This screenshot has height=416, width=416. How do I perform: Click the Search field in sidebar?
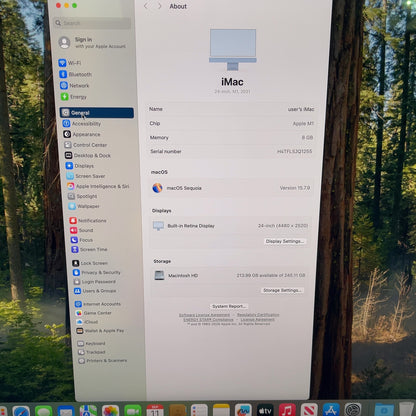pyautogui.click(x=92, y=23)
